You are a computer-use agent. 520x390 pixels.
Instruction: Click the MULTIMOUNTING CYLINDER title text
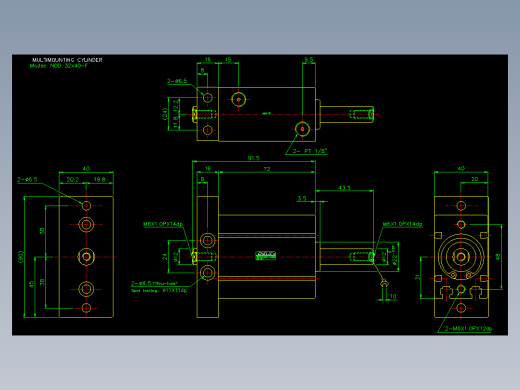point(67,60)
